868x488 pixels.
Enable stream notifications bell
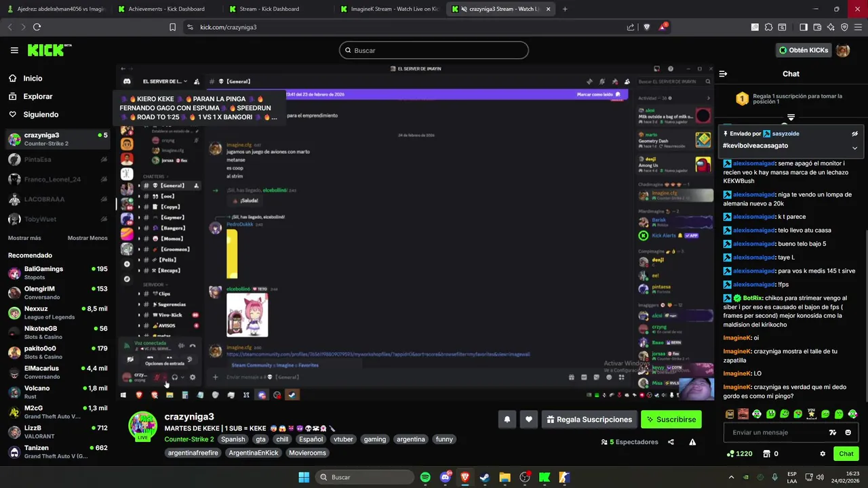point(507,420)
